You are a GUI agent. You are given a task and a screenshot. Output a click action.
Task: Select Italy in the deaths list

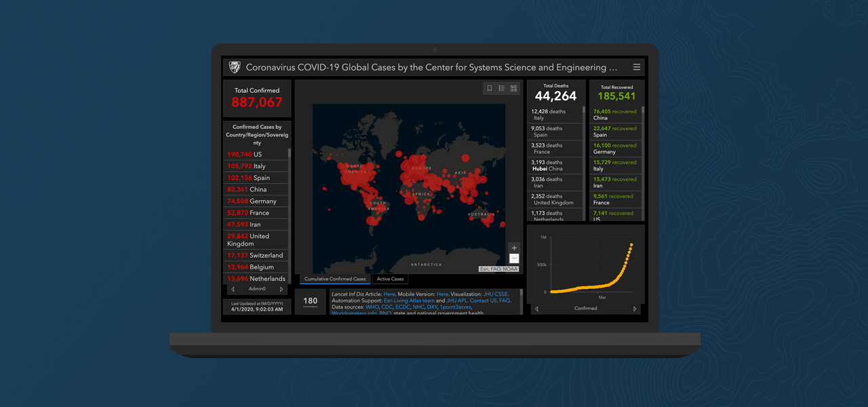(x=555, y=115)
